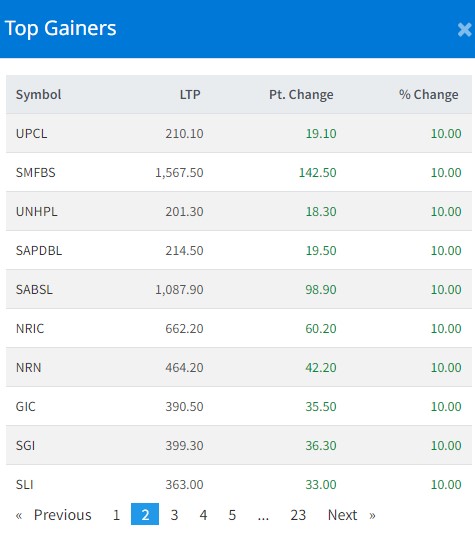Open the UPCL stock symbol

(31, 133)
